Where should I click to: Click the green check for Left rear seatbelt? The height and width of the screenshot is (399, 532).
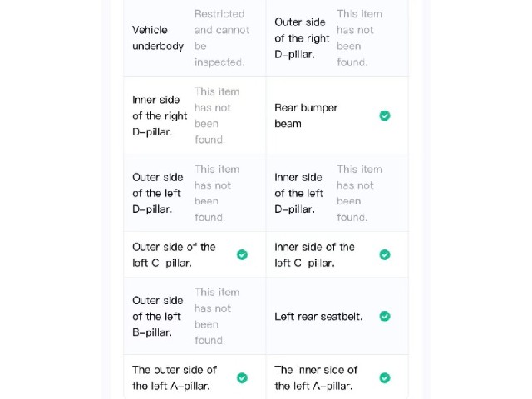pyautogui.click(x=384, y=316)
